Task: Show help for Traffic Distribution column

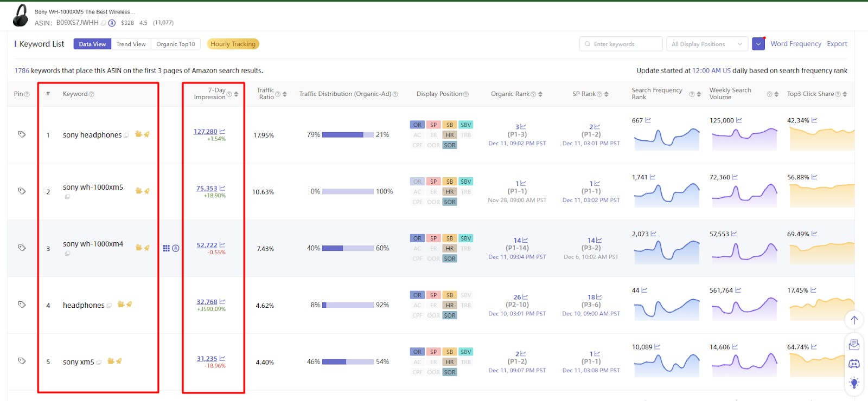Action: tap(395, 94)
